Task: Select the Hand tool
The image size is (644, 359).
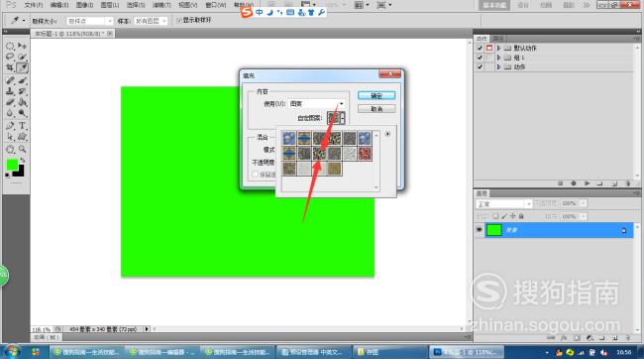Action: coord(10,150)
